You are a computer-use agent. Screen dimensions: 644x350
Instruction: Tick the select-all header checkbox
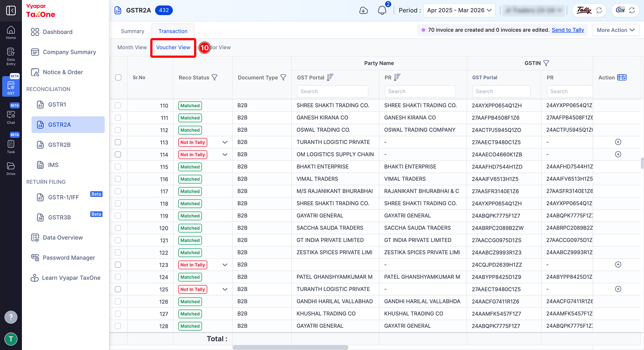pos(118,77)
